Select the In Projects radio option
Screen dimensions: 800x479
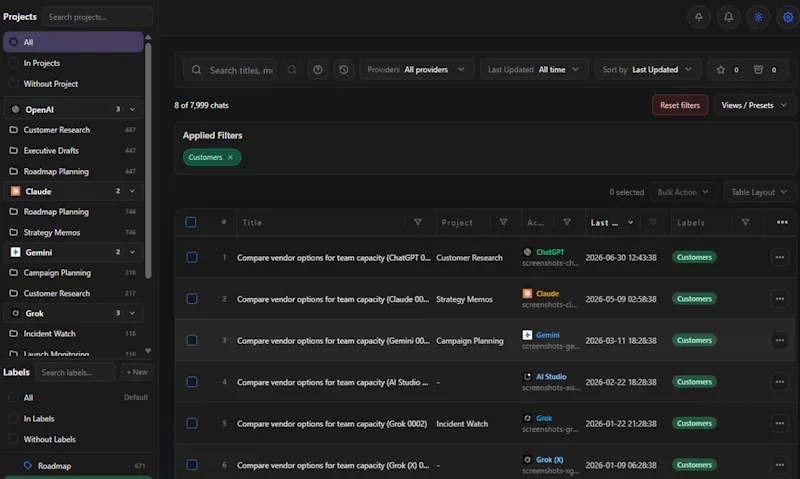tap(13, 63)
